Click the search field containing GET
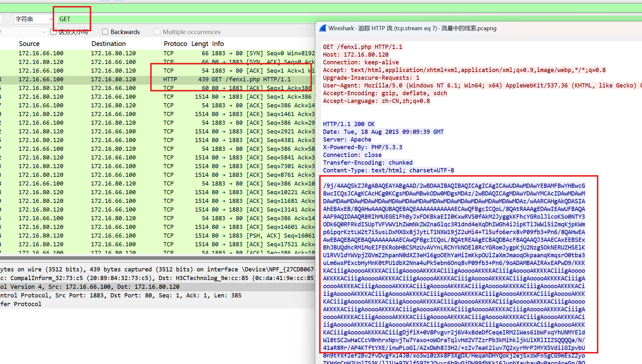The width and height of the screenshot is (642, 364). point(187,19)
